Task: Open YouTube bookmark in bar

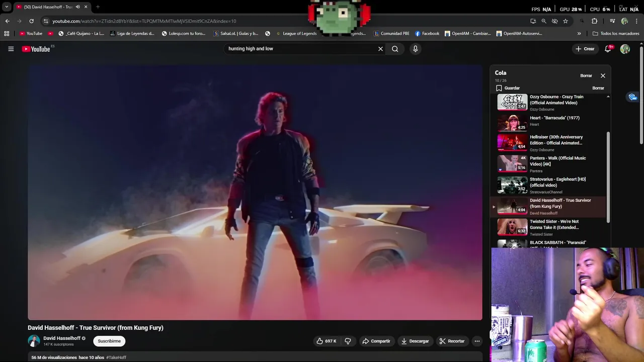Action: 31,34
